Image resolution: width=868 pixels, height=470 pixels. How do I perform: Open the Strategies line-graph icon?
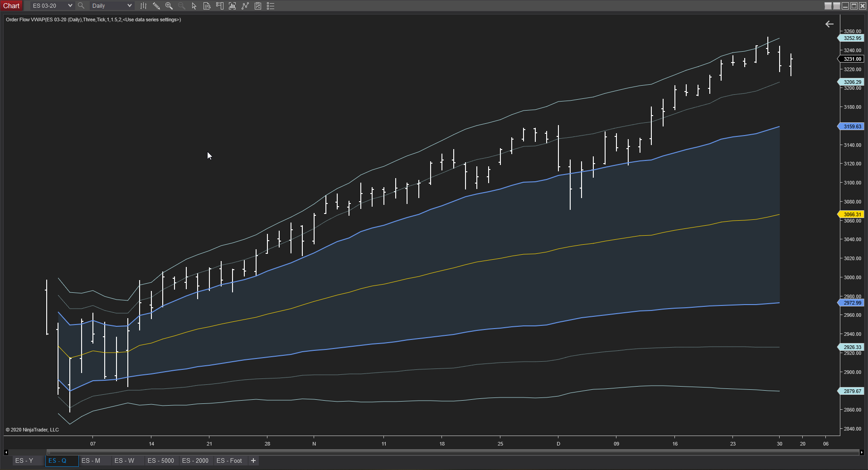[245, 5]
